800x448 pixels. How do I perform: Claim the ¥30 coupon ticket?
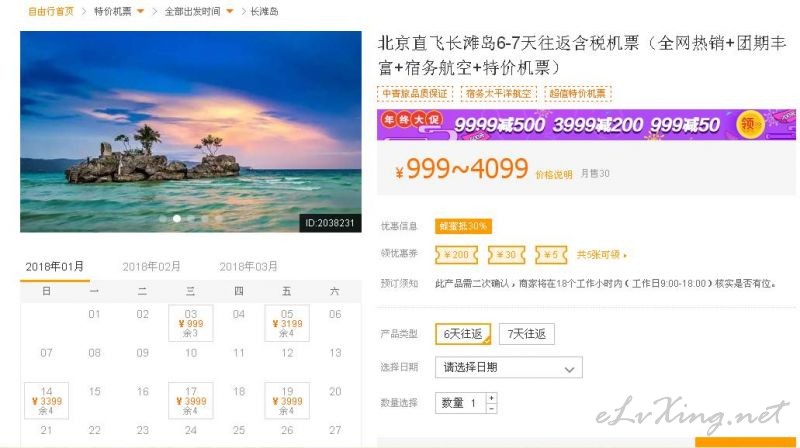[x=506, y=255]
